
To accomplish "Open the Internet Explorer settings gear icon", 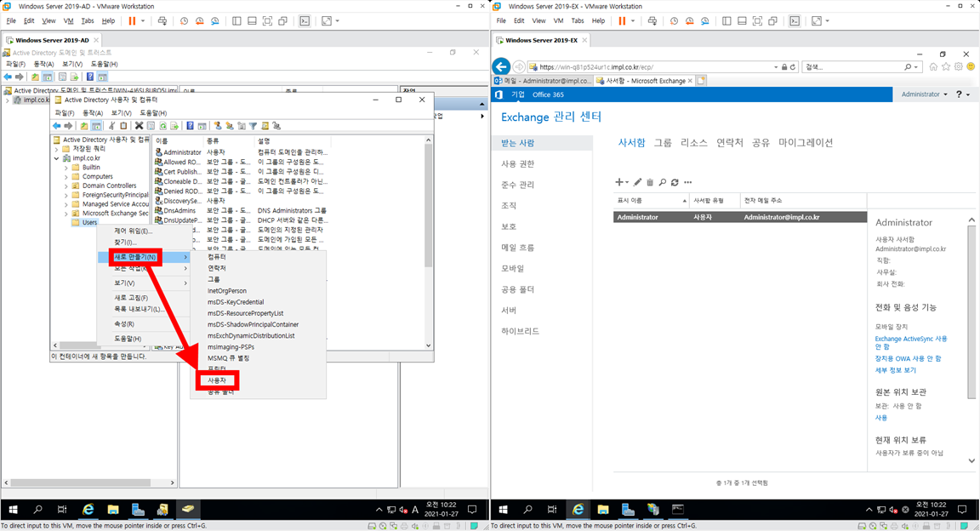I will point(958,66).
